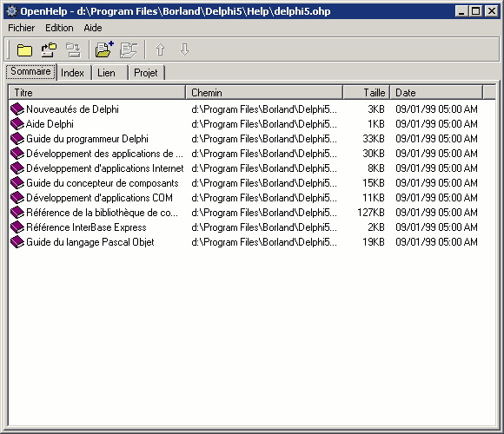Select Guide du programmeur Delphi row
Screen dimensions: 504x434
(243, 139)
